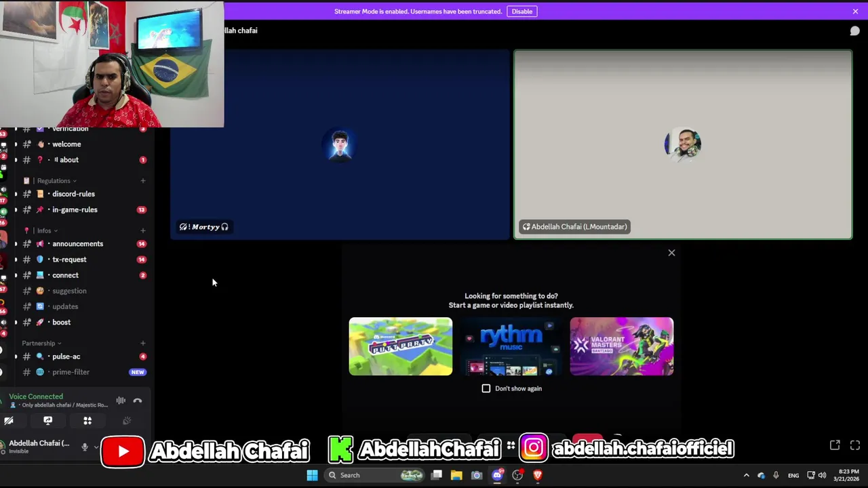The width and height of the screenshot is (868, 488).
Task: Open the system tray volume icon
Action: [x=823, y=475]
